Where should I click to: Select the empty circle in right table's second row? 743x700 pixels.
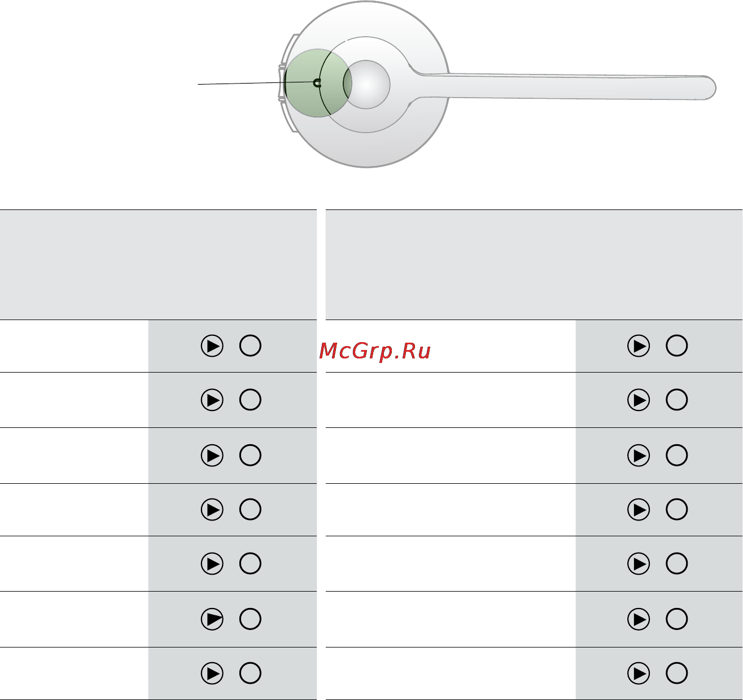tap(676, 400)
